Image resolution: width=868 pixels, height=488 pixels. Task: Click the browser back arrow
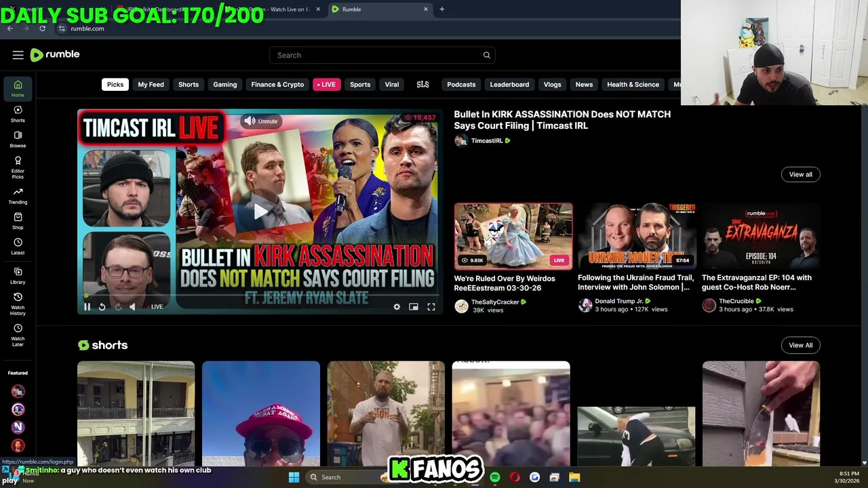click(x=10, y=28)
